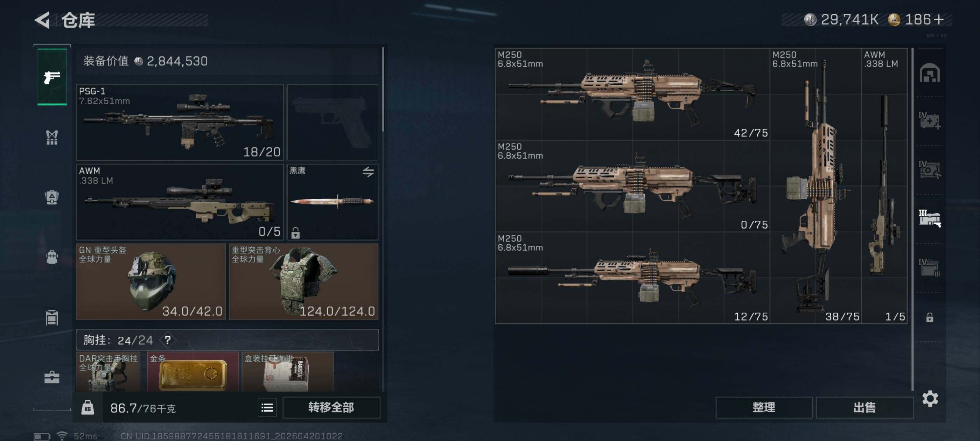Select the PSG-1 rifle slot
Viewport: 980px width, 441px height.
coord(180,122)
